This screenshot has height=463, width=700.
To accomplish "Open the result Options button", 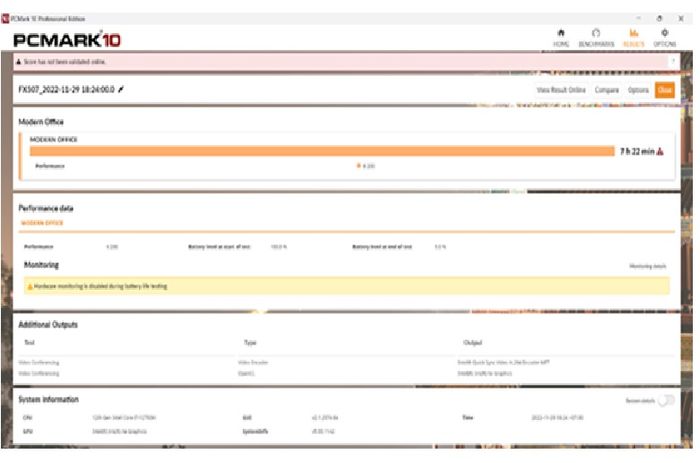I will click(x=638, y=90).
